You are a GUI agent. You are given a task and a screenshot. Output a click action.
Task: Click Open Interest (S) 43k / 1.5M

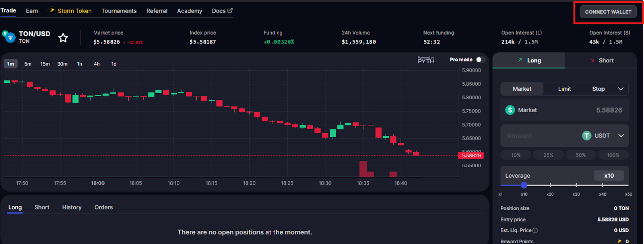coord(606,42)
